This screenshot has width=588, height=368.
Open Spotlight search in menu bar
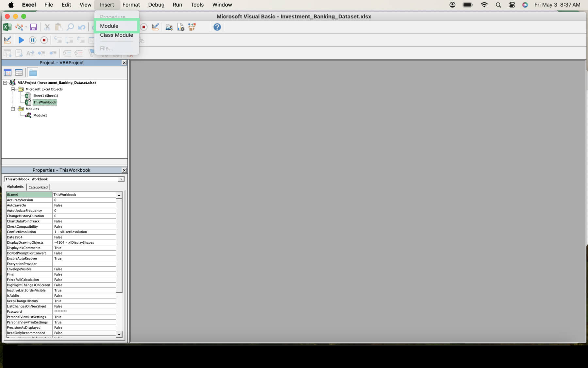(x=498, y=5)
